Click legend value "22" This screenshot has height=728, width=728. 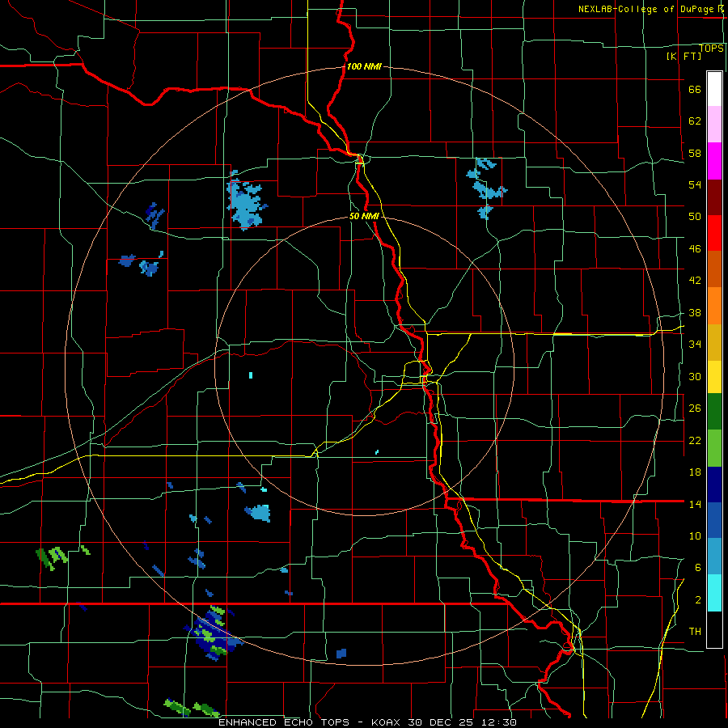click(695, 440)
